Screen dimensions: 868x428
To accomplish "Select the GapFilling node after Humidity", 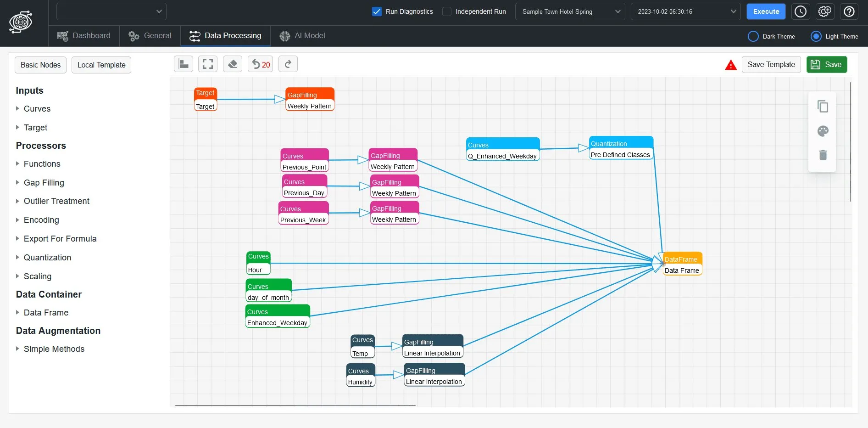I will point(434,375).
